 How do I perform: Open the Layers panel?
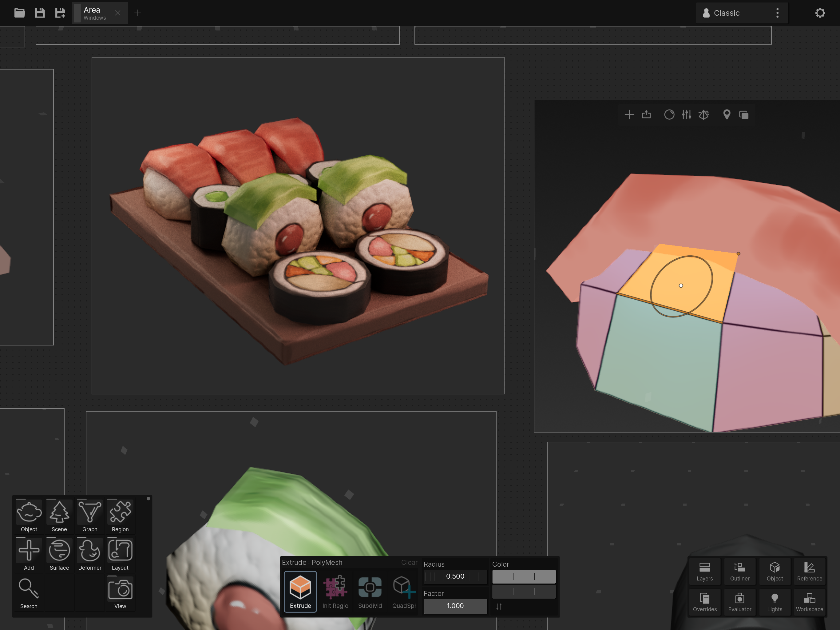(704, 572)
